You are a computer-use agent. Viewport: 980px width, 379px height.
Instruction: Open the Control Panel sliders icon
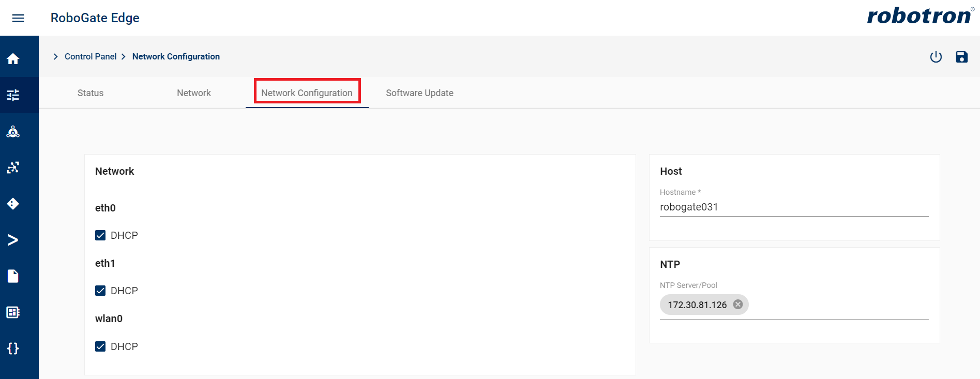pos(13,95)
